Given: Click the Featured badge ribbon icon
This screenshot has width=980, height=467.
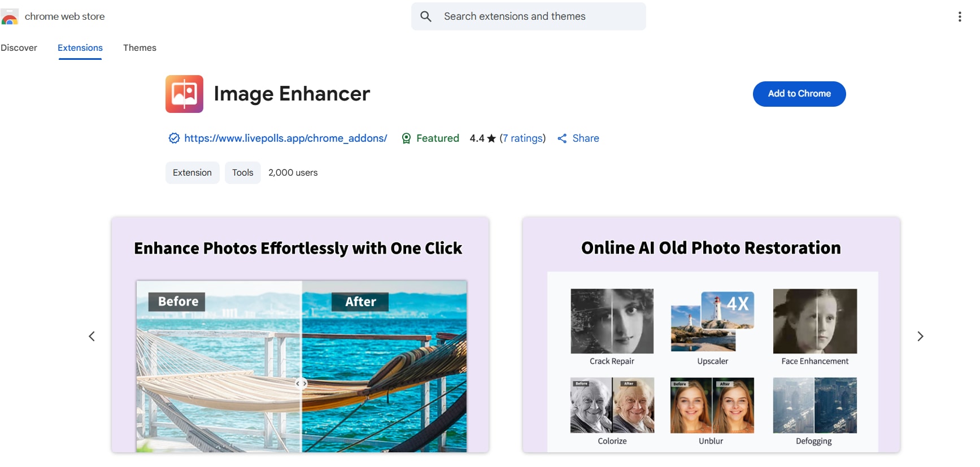Looking at the screenshot, I should [x=406, y=138].
